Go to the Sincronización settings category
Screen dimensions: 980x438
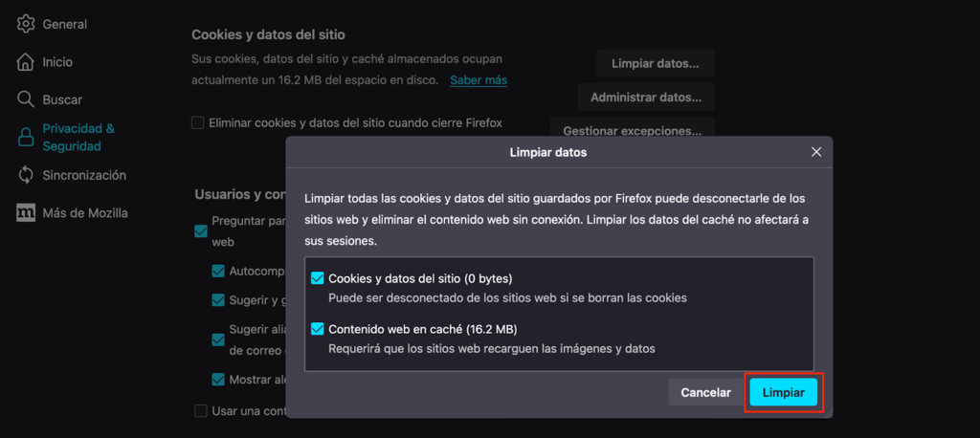84,175
